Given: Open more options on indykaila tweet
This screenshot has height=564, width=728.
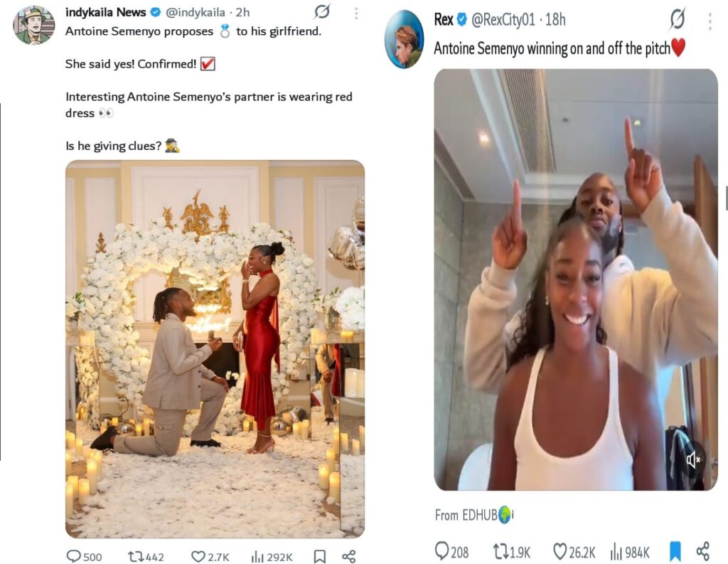Looking at the screenshot, I should click(355, 13).
